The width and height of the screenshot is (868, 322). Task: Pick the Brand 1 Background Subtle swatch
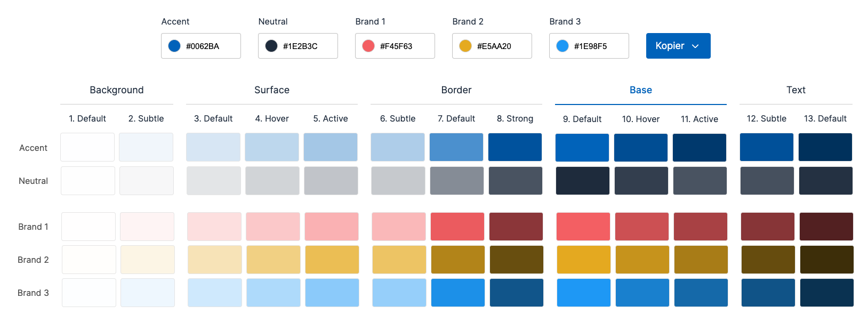147,227
